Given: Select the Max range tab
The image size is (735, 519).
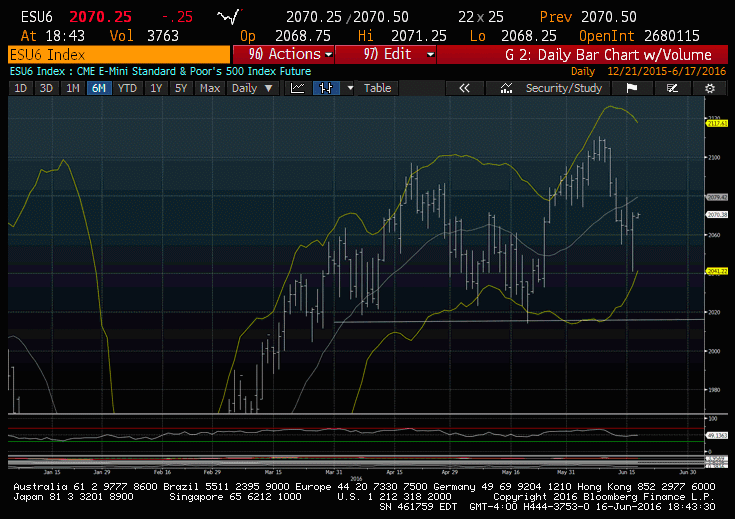Looking at the screenshot, I should 210,88.
